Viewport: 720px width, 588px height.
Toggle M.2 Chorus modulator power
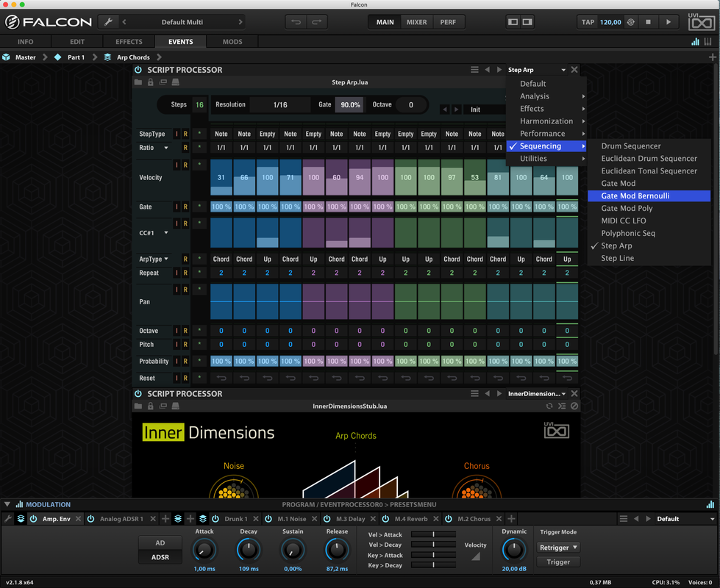(x=449, y=519)
